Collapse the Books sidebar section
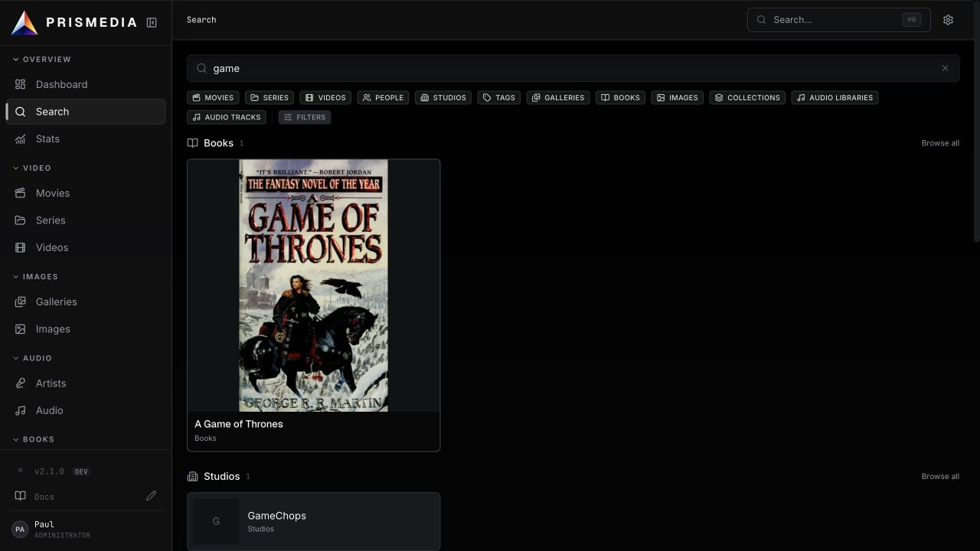 pos(34,439)
